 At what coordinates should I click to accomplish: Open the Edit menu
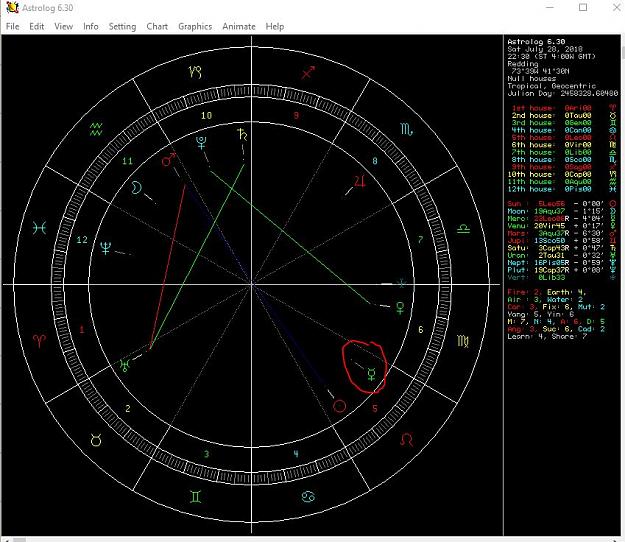36,26
